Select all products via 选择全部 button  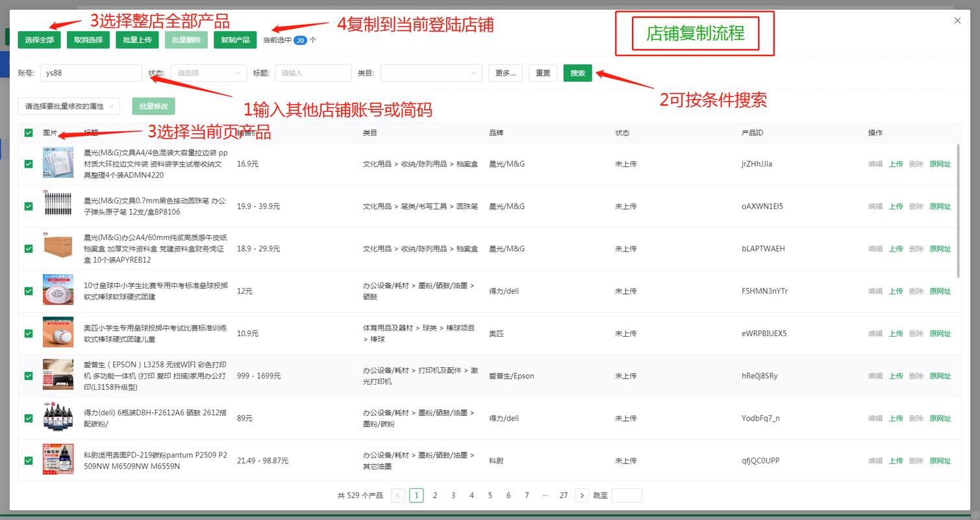[39, 40]
